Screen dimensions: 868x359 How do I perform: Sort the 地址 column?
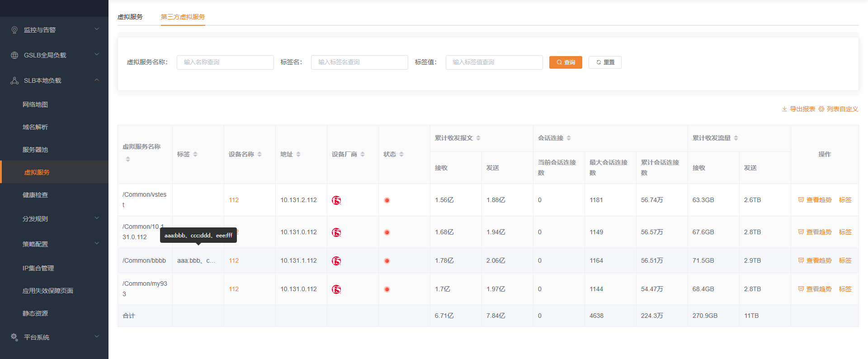(x=298, y=155)
